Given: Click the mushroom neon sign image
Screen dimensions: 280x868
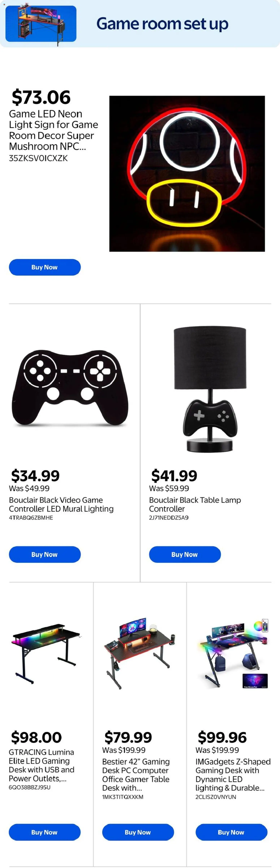Looking at the screenshot, I should pyautogui.click(x=187, y=173).
